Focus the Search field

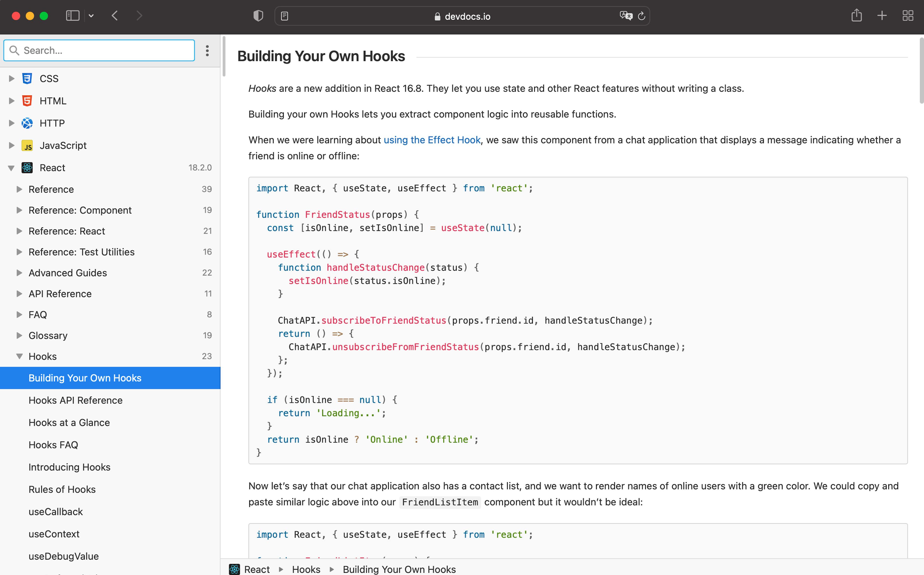99,50
